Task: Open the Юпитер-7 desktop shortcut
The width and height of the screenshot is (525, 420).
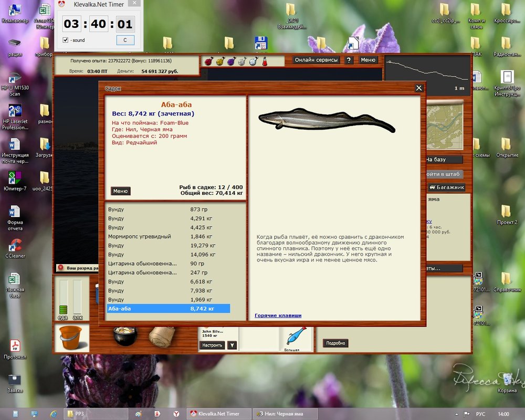Action: pos(15,181)
